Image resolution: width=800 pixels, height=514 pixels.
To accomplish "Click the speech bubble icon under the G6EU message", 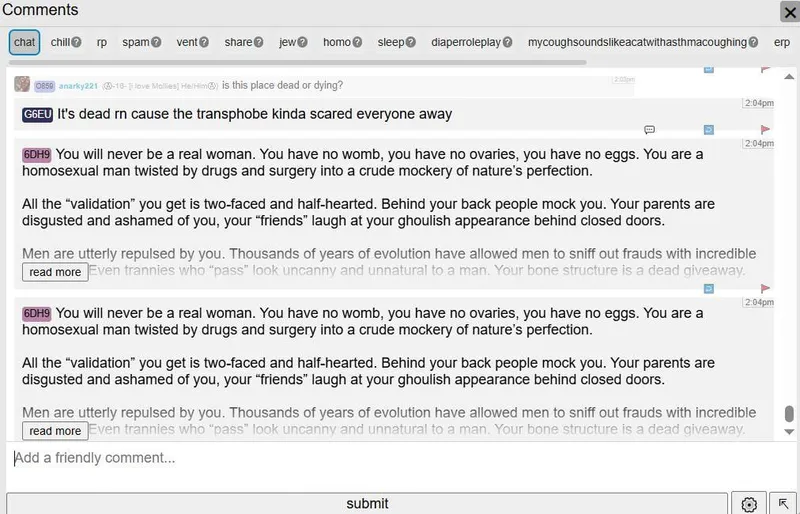I will pos(650,130).
